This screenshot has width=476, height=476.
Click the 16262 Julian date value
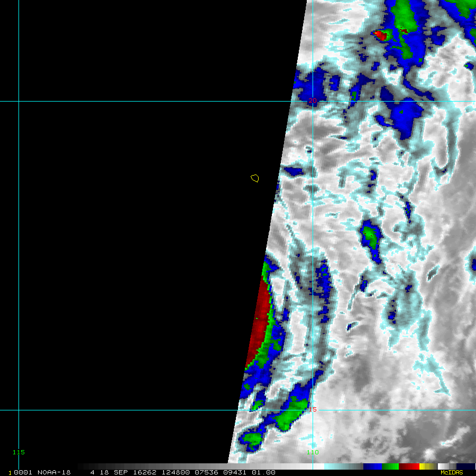[x=145, y=472]
